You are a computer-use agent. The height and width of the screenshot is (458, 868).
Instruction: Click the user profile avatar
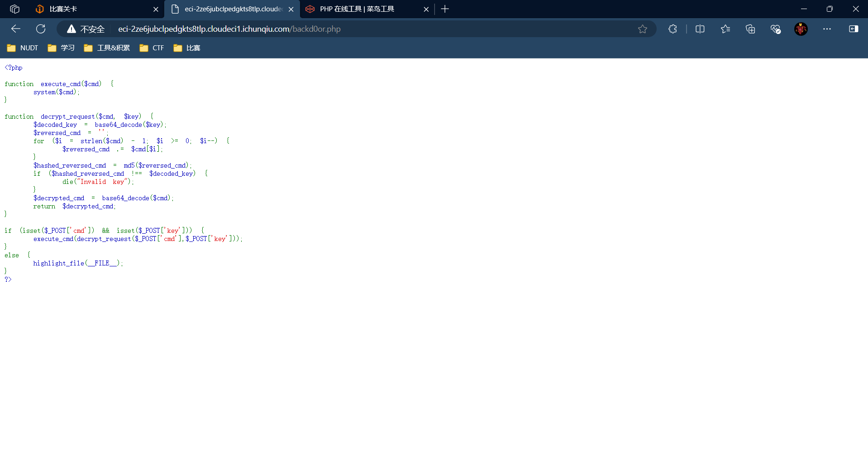point(801,29)
